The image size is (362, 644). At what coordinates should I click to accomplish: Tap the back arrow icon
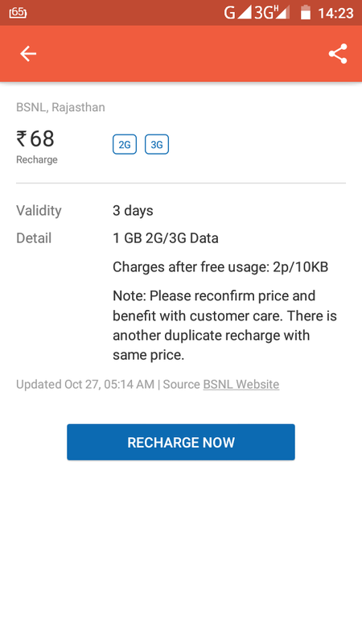[28, 54]
